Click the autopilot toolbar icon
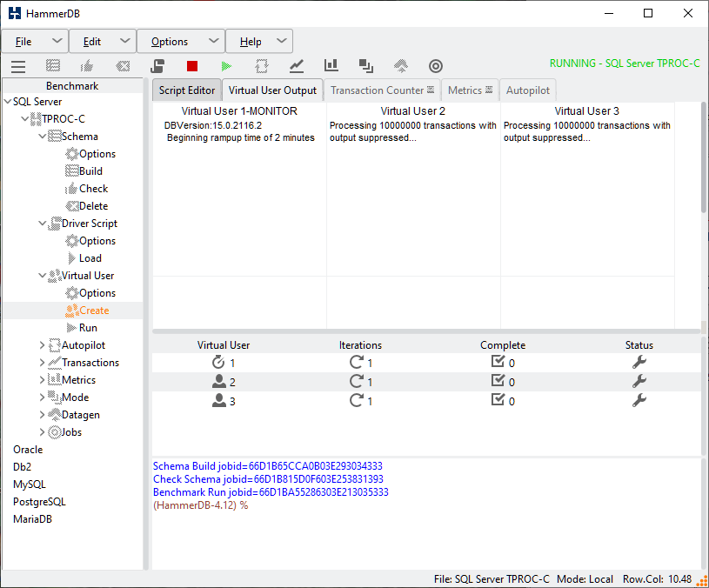Image resolution: width=709 pixels, height=588 pixels. pos(261,66)
